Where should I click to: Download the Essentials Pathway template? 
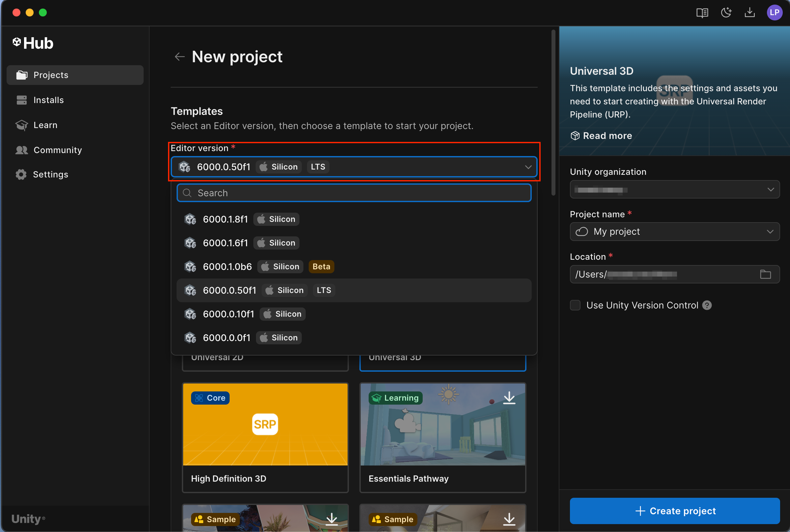[x=509, y=398]
